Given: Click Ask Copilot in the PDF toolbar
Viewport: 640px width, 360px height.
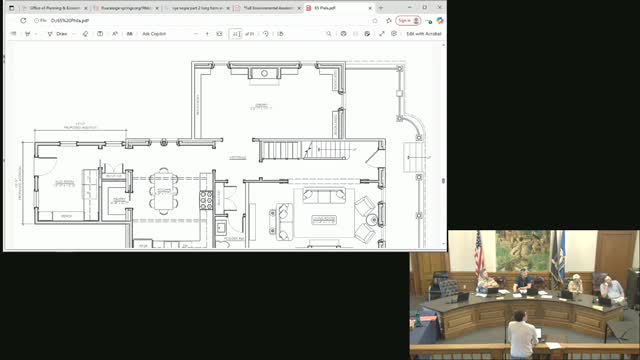Looking at the screenshot, I should (154, 34).
